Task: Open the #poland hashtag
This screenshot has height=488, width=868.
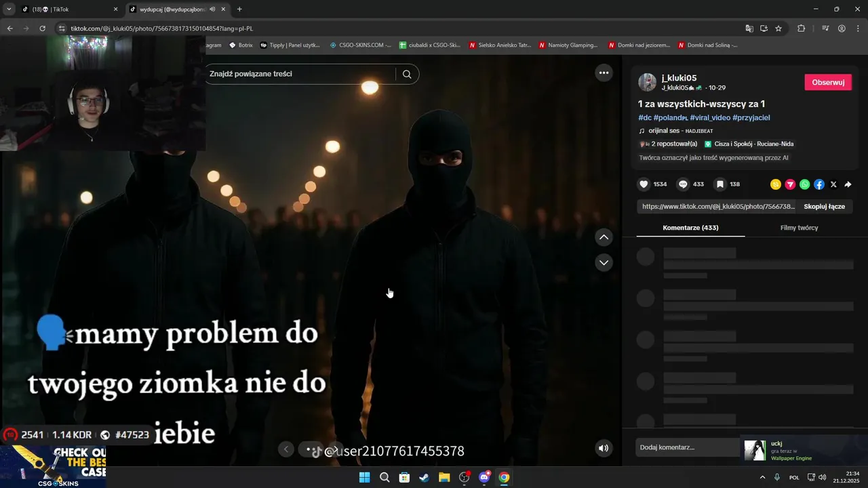Action: (671, 118)
